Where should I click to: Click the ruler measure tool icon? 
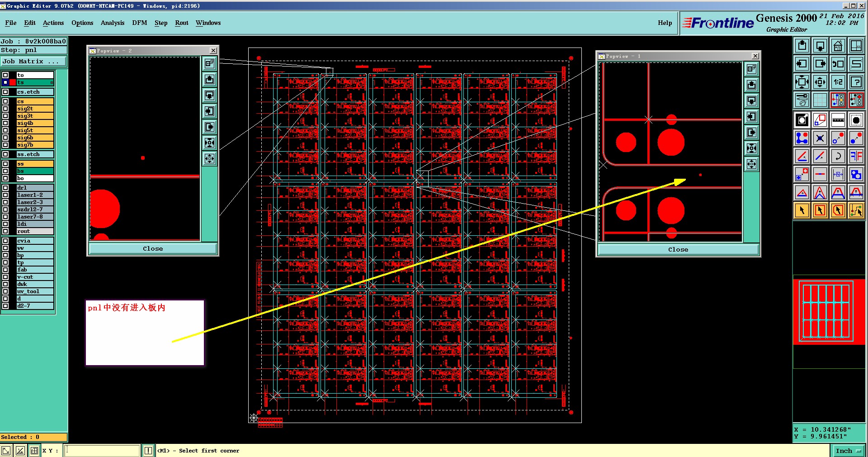(838, 120)
